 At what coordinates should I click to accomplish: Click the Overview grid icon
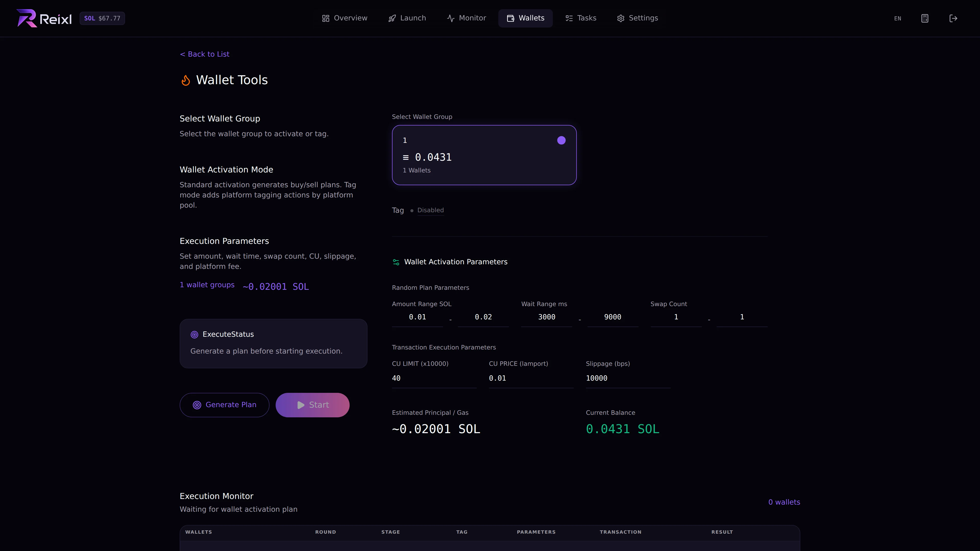click(x=326, y=18)
